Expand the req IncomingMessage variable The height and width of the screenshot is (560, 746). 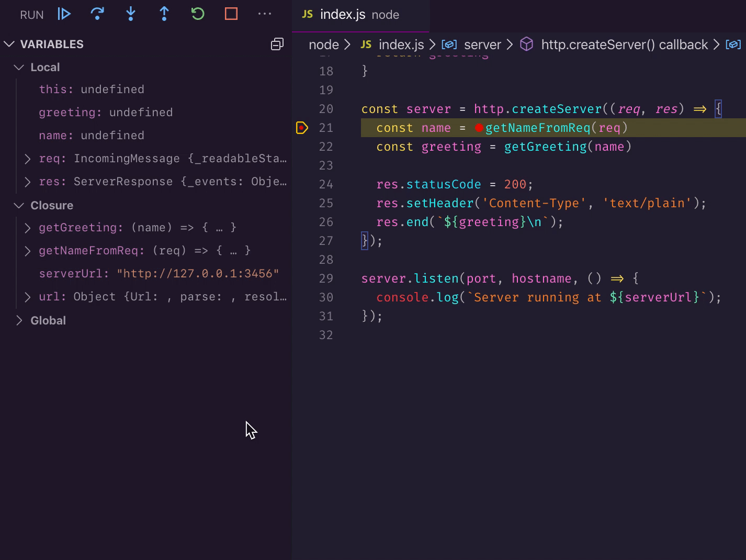28,159
